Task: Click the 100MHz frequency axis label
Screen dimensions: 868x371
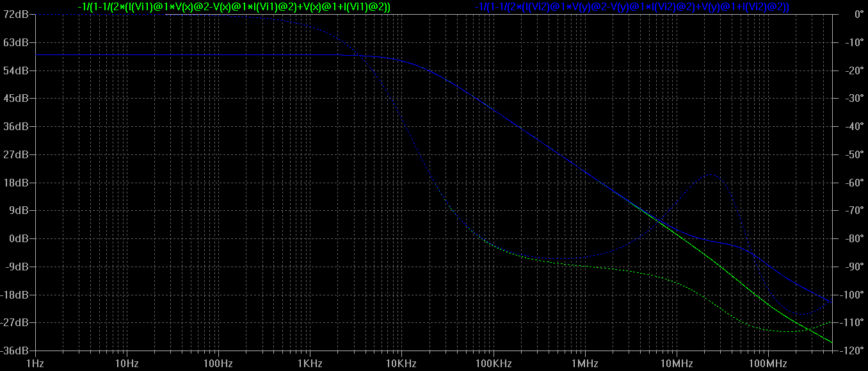Action: (768, 364)
